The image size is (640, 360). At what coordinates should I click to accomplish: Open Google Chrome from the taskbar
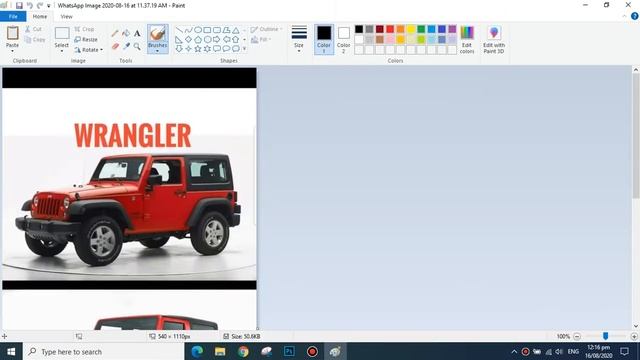point(243,351)
